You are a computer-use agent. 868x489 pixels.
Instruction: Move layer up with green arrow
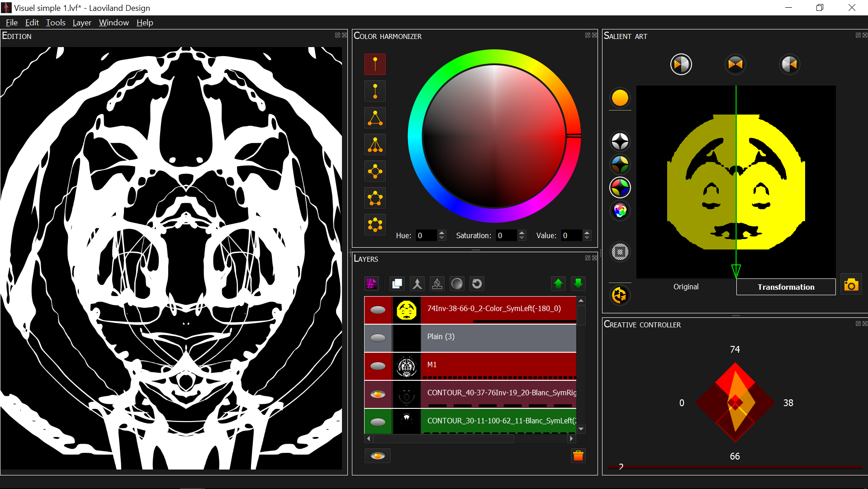558,284
